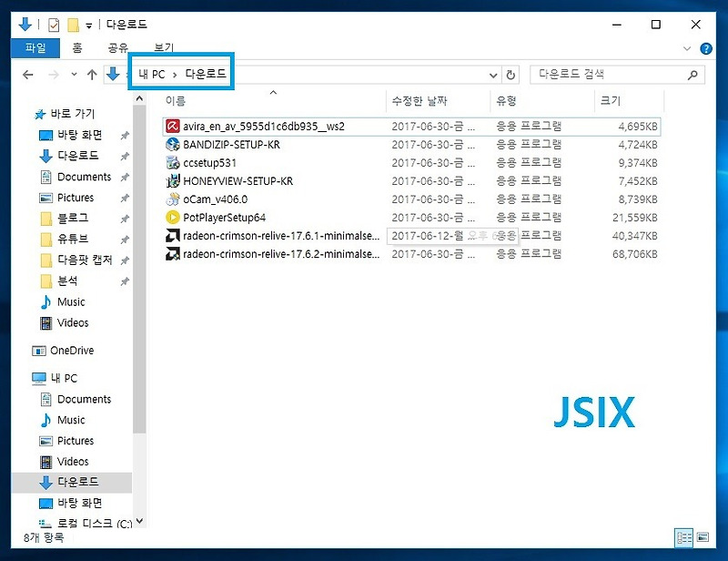Open the address bar history dropdown
The image size is (728, 561).
(493, 75)
